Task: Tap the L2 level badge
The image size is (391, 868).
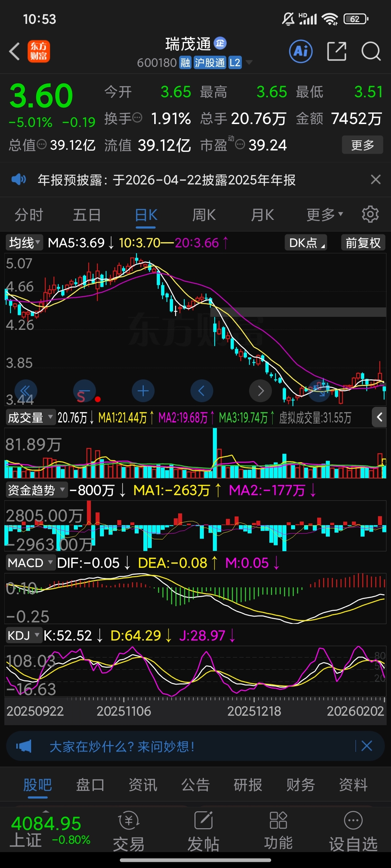Action: coord(235,63)
